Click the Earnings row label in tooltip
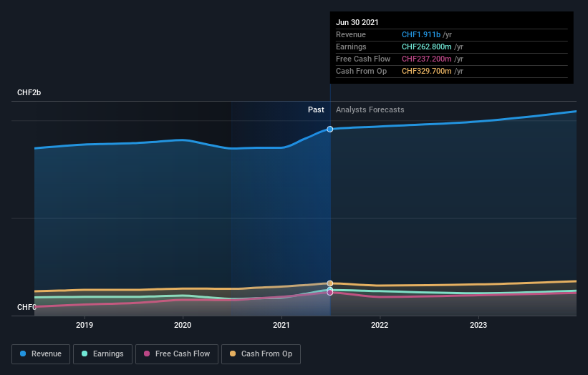 click(351, 47)
